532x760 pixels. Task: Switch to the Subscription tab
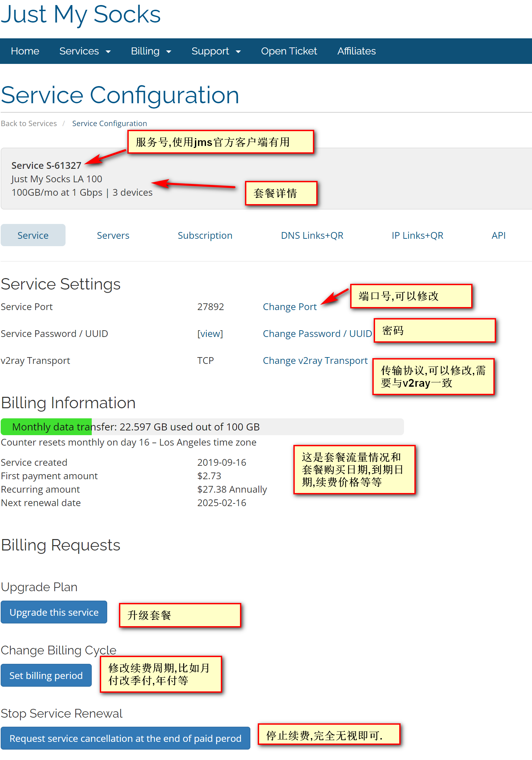[205, 235]
